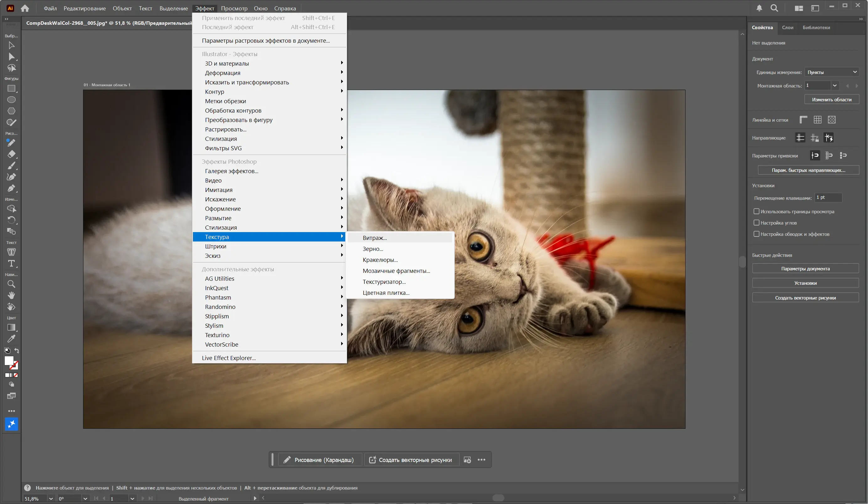Open the notifications bell icon
The image size is (868, 504).
tap(759, 8)
